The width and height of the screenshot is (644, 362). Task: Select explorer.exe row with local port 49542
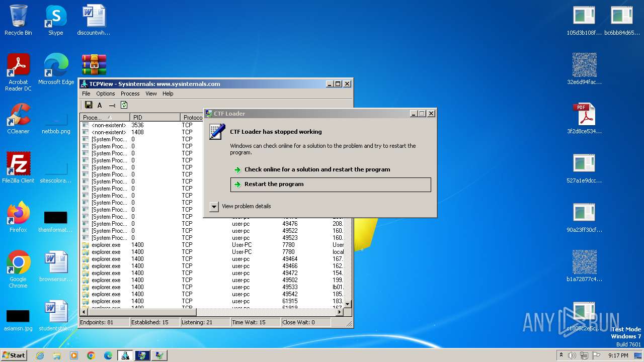(x=211, y=294)
